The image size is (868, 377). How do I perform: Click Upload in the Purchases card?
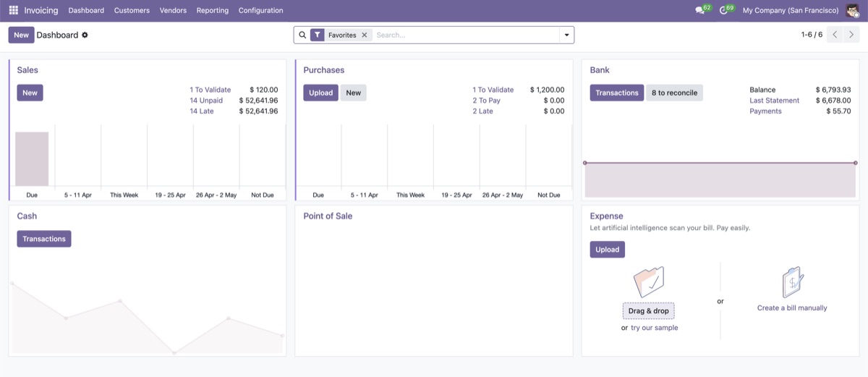pyautogui.click(x=320, y=93)
